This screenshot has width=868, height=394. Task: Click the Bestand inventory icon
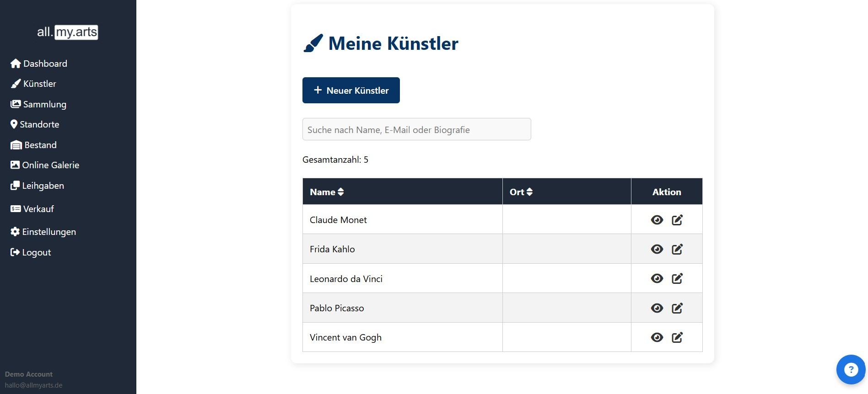pyautogui.click(x=15, y=145)
